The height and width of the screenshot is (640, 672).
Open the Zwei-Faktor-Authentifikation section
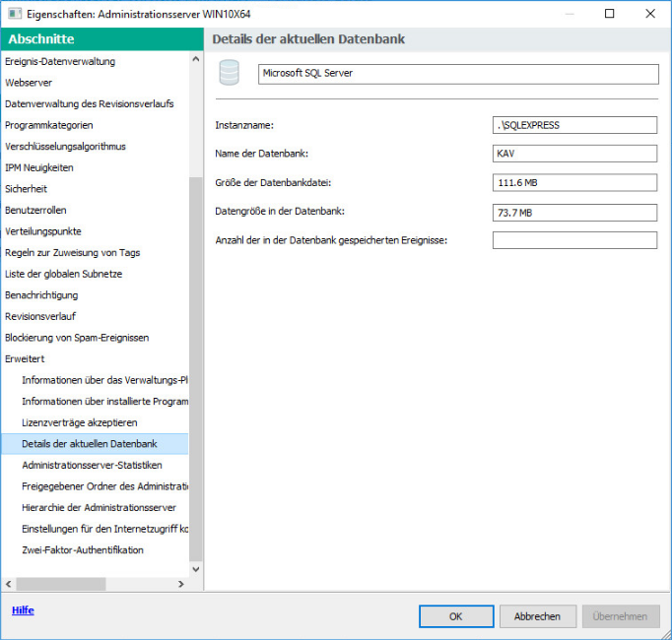tap(83, 549)
